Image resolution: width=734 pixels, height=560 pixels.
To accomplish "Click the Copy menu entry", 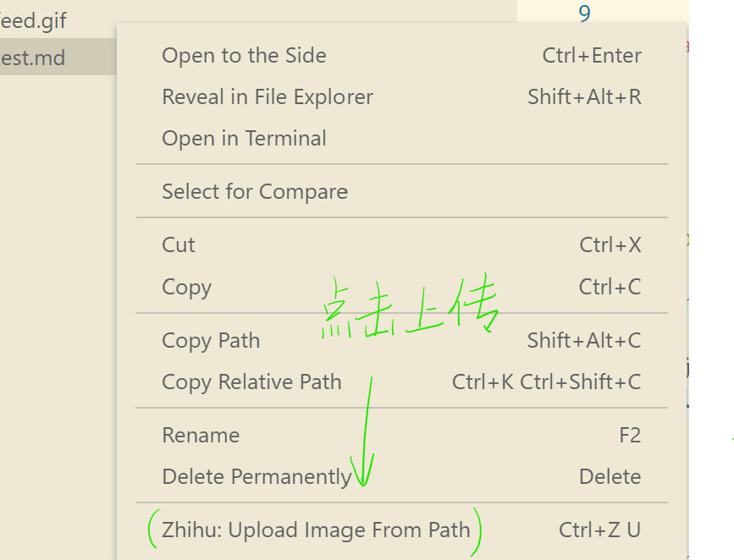I will [x=401, y=287].
